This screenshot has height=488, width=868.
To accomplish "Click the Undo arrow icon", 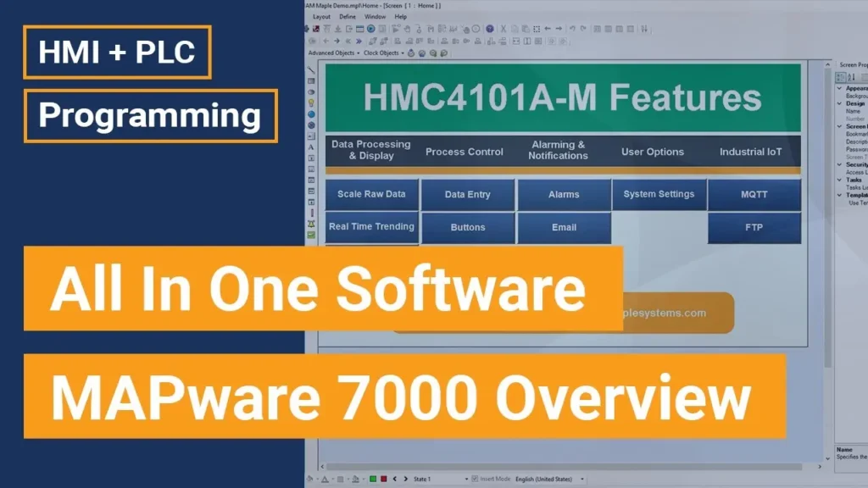I will click(x=572, y=29).
